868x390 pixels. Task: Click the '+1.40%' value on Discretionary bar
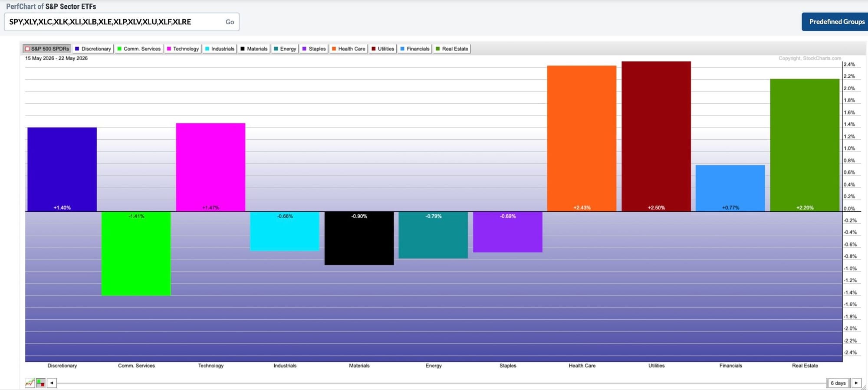pos(62,208)
